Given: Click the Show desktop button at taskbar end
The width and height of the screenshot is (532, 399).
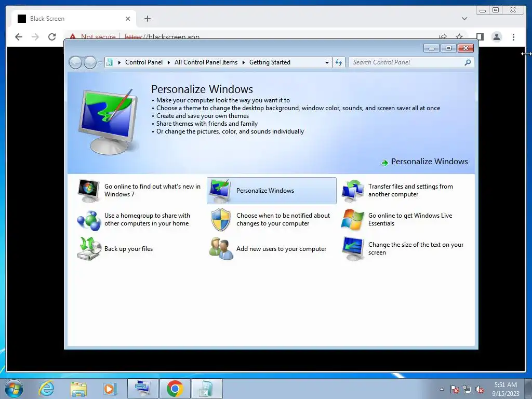Looking at the screenshot, I should (528, 389).
